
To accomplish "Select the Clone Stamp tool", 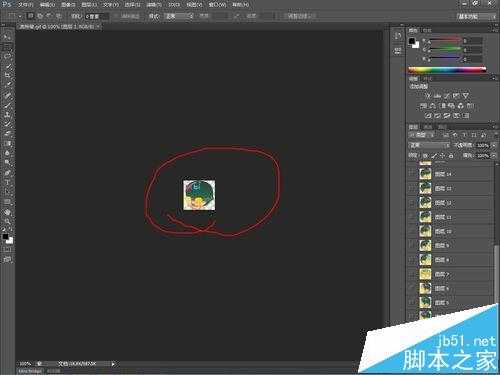I will pos(7,115).
